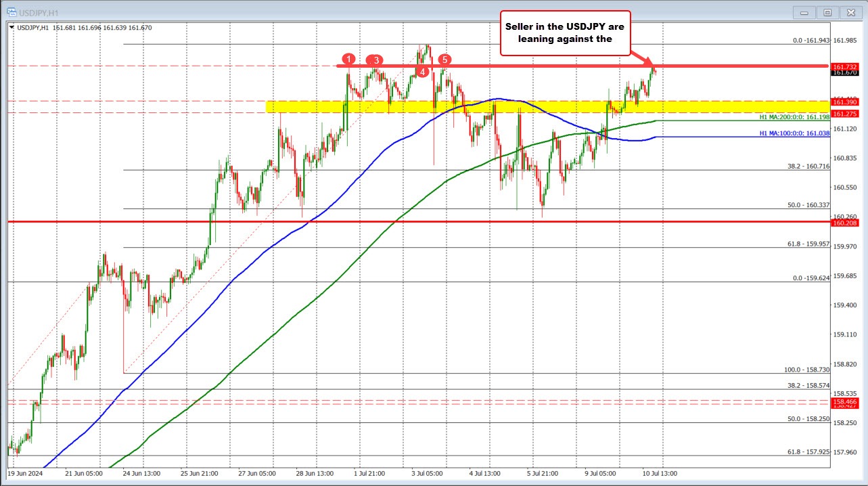
Task: Click the USDJPY,H1 OHLC header text in chart
Action: click(x=84, y=28)
